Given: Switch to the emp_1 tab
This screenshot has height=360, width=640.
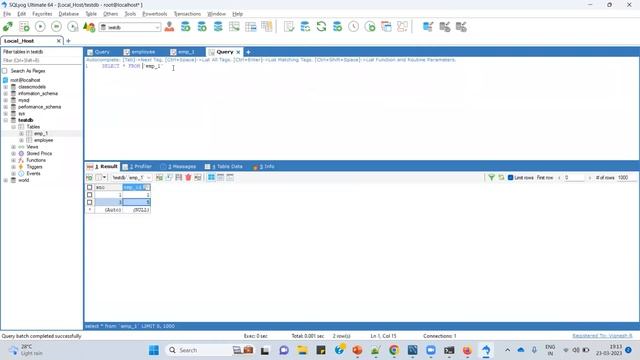Looking at the screenshot, I should click(182, 52).
